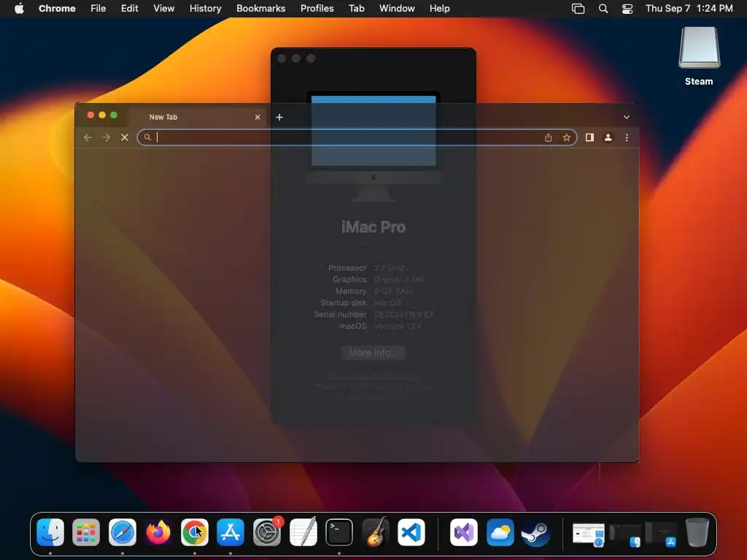Open Chrome's three-dot menu

(x=627, y=138)
